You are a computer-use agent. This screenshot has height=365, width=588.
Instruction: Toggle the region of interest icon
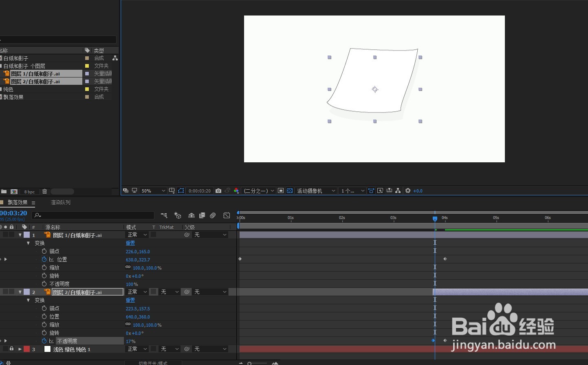click(281, 191)
